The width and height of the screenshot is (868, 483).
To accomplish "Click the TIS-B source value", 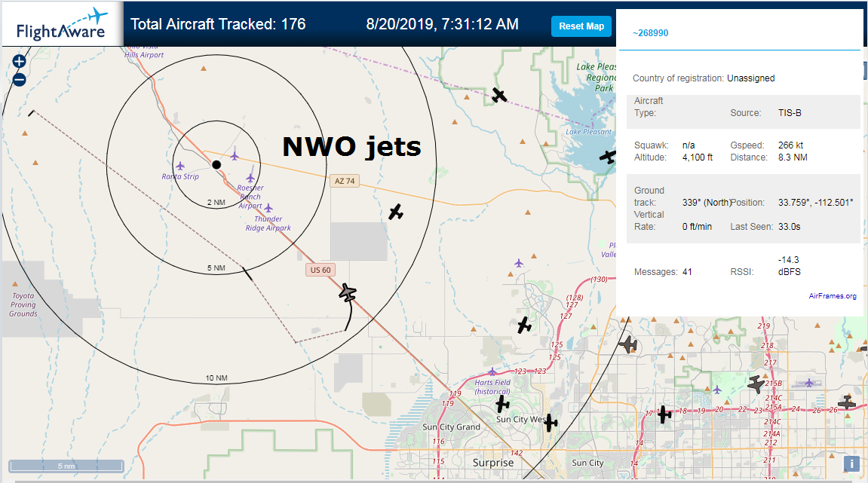I will [x=790, y=113].
